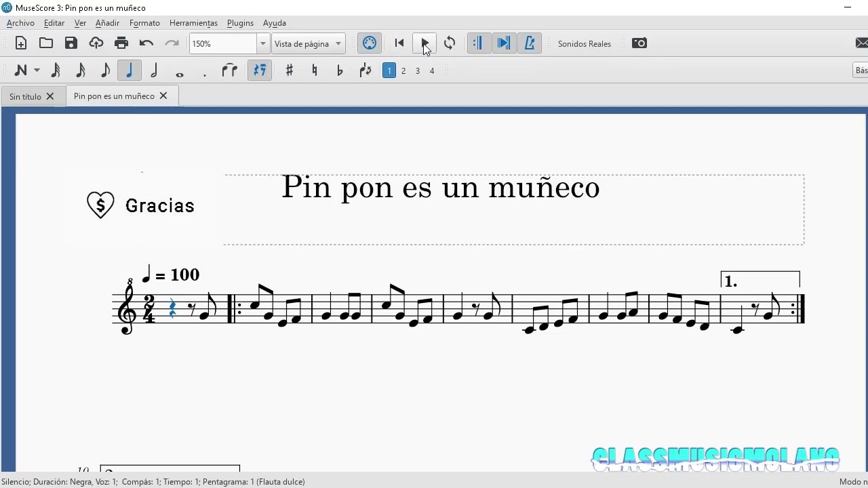The image size is (868, 488).
Task: Apply natural accidental
Action: 315,70
